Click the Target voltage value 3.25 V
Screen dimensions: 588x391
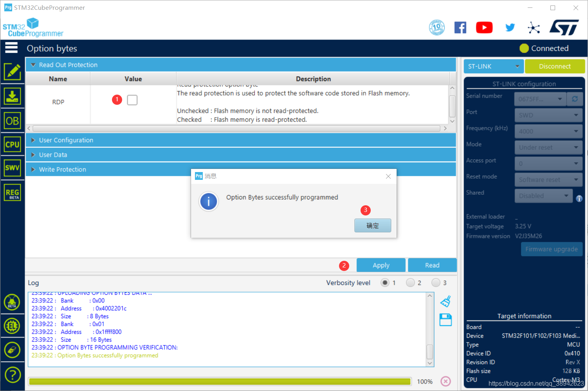coord(523,226)
